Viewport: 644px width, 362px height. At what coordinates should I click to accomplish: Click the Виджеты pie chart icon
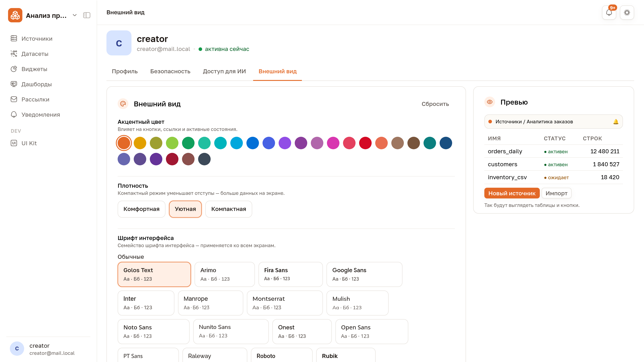(x=14, y=69)
